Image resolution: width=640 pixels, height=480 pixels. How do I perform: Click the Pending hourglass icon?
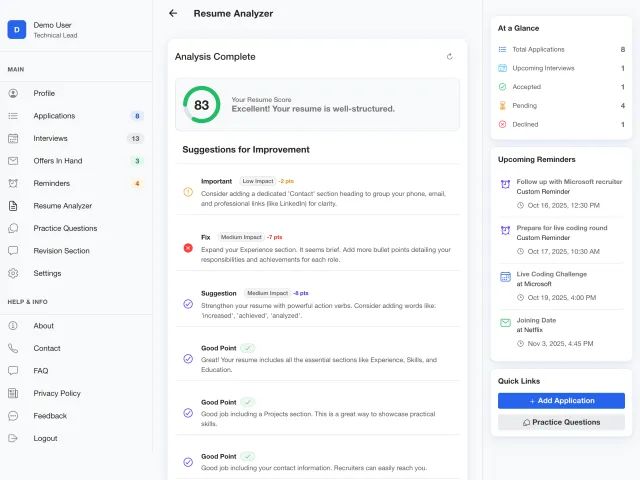point(502,106)
